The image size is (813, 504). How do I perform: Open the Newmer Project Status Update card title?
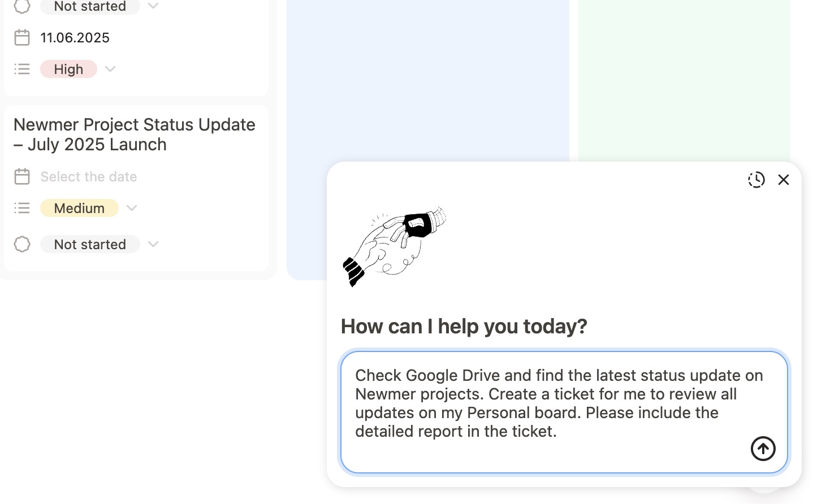pos(134,134)
